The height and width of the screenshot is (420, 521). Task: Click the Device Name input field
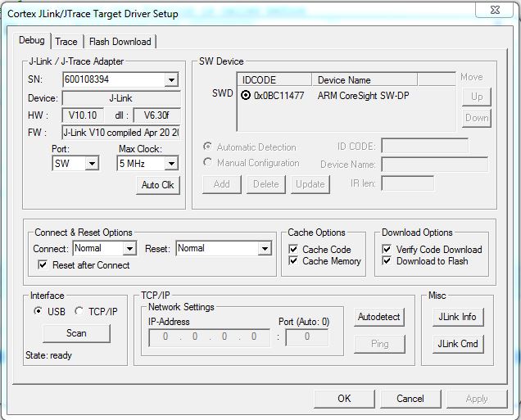point(435,165)
